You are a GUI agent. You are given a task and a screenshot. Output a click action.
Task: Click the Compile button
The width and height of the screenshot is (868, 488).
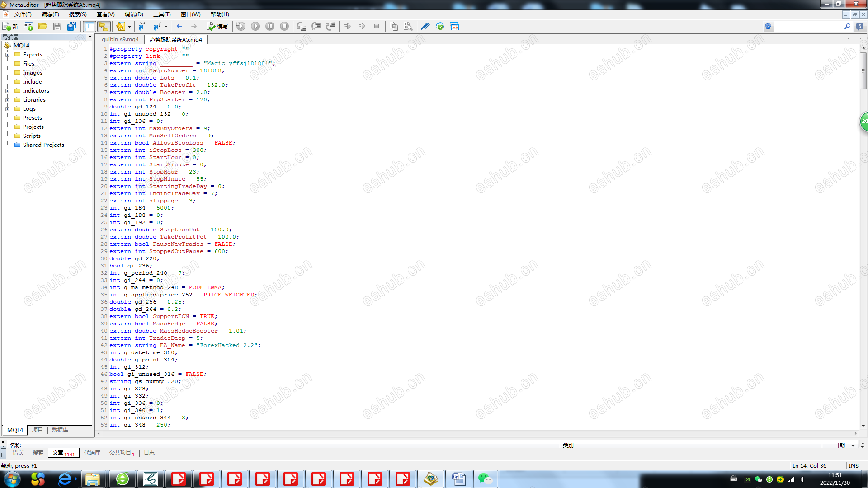(x=217, y=26)
